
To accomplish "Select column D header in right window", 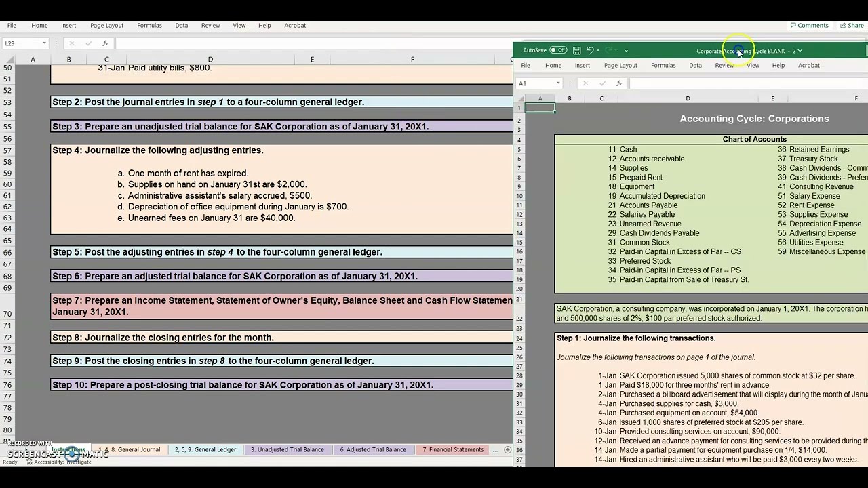I will pyautogui.click(x=688, y=99).
